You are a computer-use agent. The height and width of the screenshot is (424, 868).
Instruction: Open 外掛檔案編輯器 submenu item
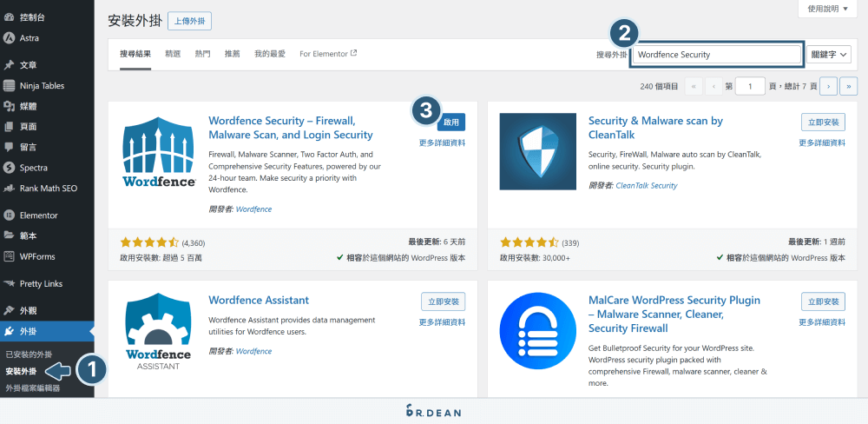(x=33, y=388)
